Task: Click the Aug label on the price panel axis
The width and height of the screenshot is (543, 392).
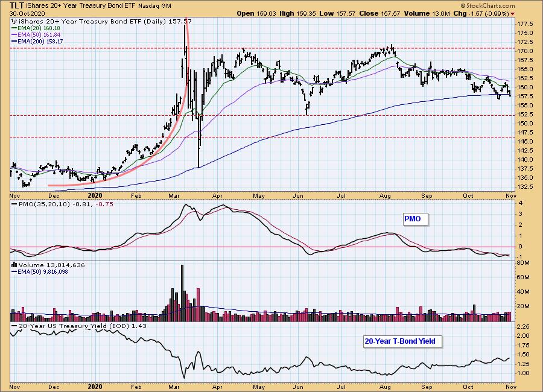Action: 385,196
